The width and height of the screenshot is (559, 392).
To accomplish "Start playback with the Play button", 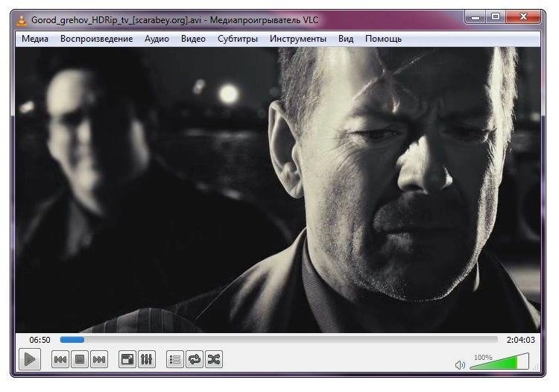I will pos(30,359).
